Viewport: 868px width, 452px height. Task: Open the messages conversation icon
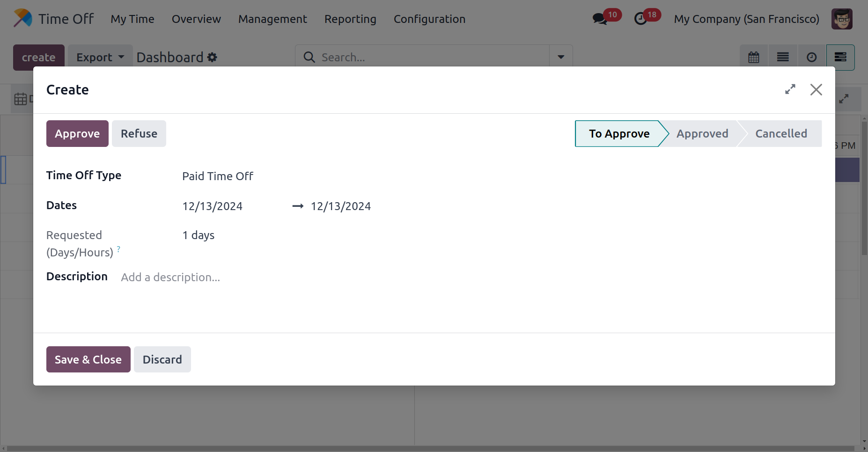pos(599,19)
